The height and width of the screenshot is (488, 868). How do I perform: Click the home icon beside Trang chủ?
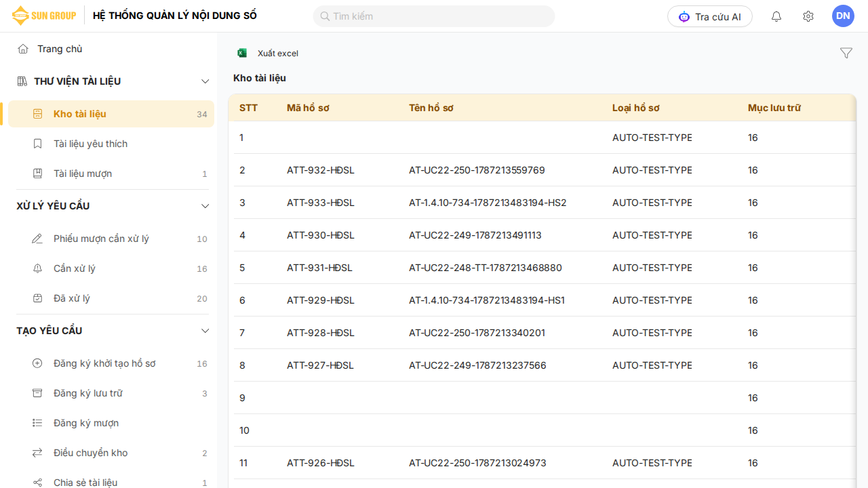coord(23,49)
